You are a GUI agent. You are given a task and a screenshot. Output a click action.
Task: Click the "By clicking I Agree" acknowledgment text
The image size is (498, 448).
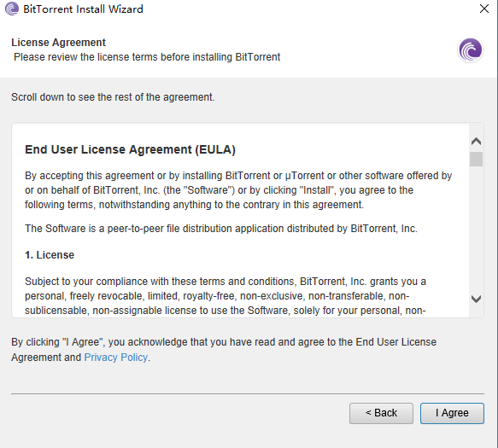[x=224, y=350]
